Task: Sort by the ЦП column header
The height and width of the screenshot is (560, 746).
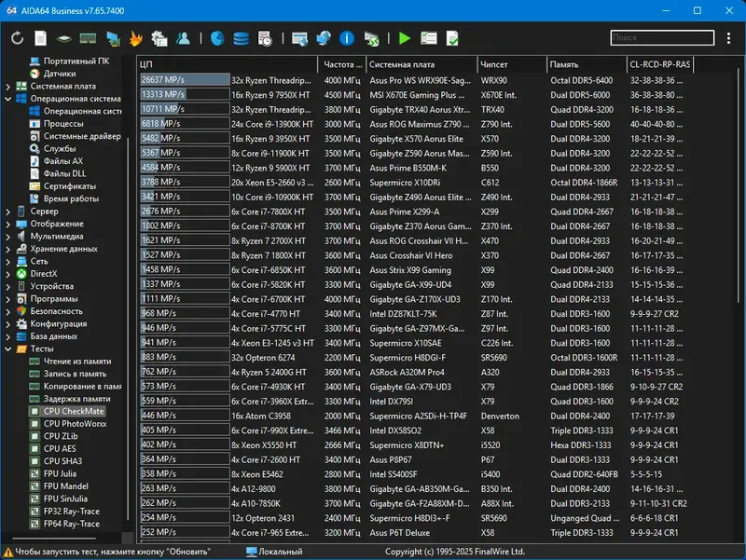Action: pyautogui.click(x=228, y=64)
